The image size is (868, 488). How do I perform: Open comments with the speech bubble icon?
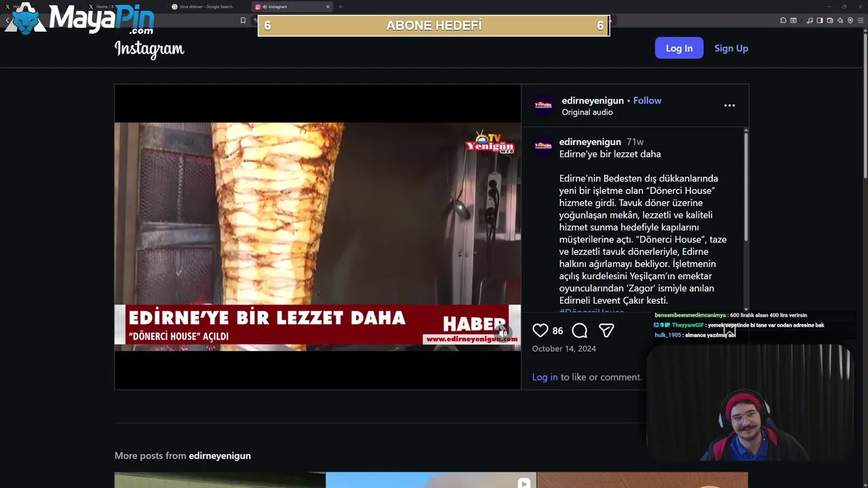coord(579,330)
